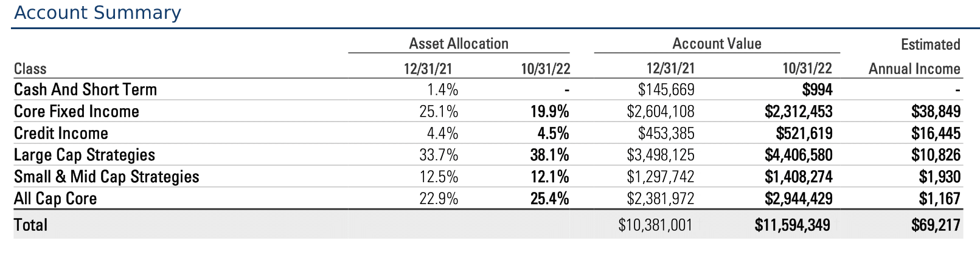Select the Total row label
980x263 pixels.
(x=30, y=225)
